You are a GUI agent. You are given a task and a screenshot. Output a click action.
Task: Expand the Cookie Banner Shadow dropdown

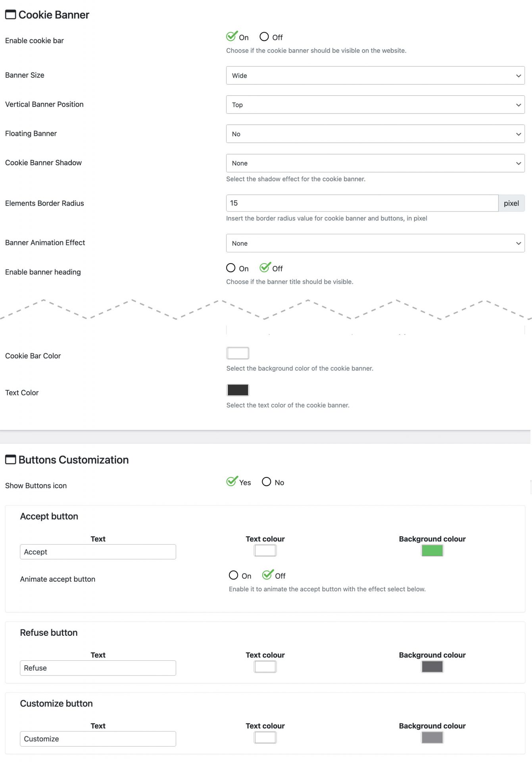click(x=375, y=163)
